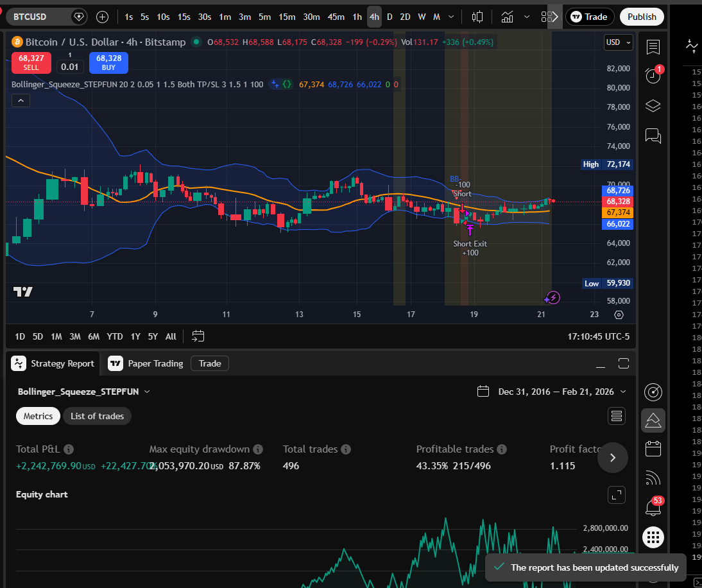Switch to the Daily timeframe
702x588 pixels.
[390, 17]
